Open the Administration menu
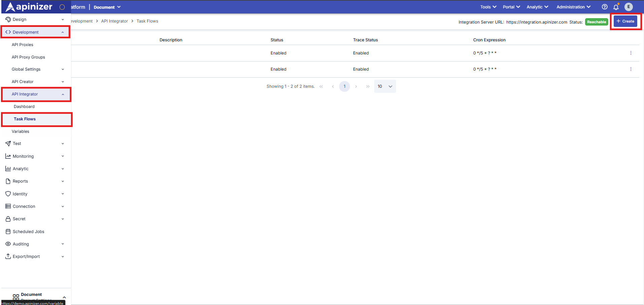Screen dimensions: 644x305 point(573,7)
